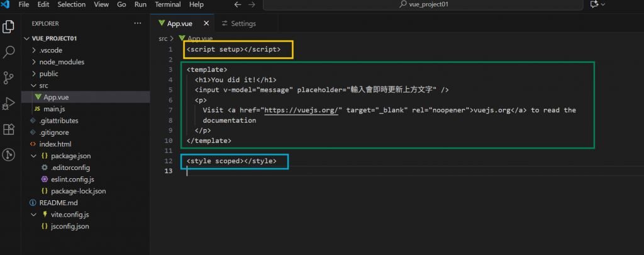Go back with the left arrow
This screenshot has width=644, height=255.
tap(238, 4)
